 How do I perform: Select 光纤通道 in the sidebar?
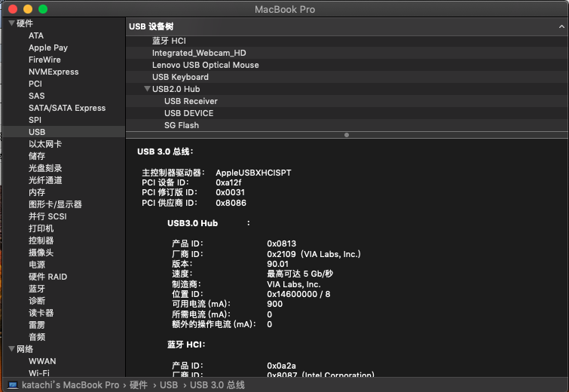point(45,180)
